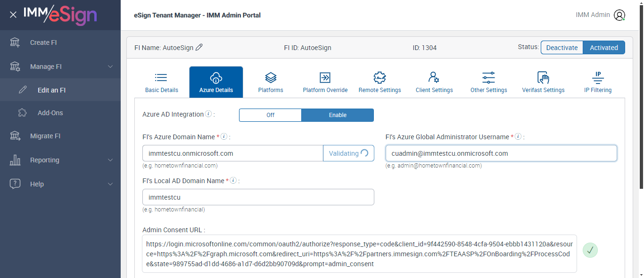The width and height of the screenshot is (644, 278).
Task: Open the Basic Details tab
Action: [x=162, y=82]
